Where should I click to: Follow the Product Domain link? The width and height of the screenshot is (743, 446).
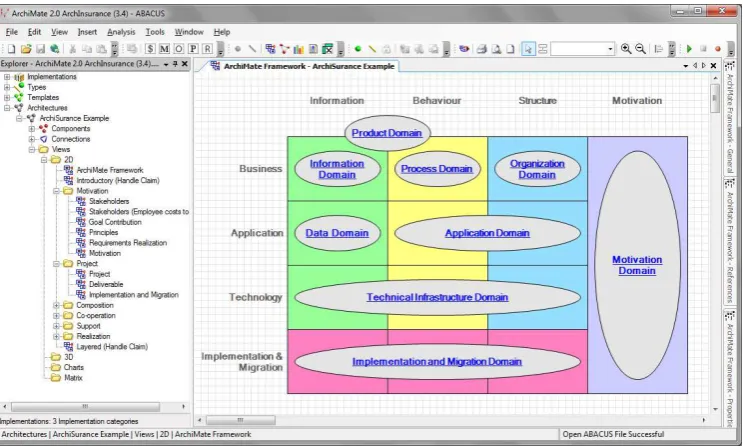click(x=387, y=133)
